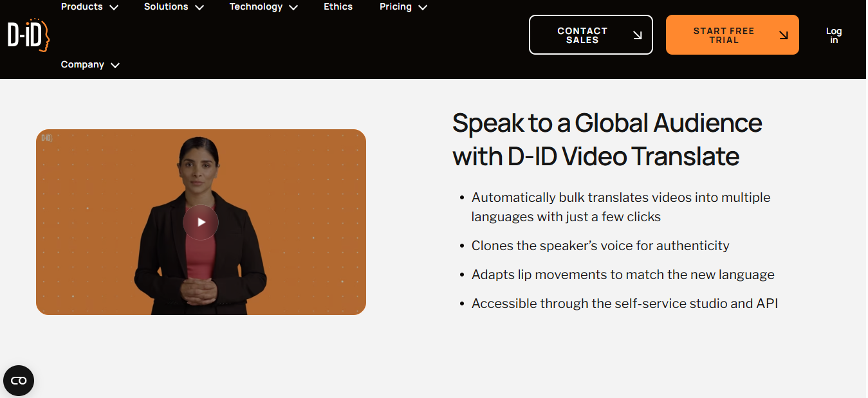
Task: Play the Video Translate demo video
Action: [201, 222]
